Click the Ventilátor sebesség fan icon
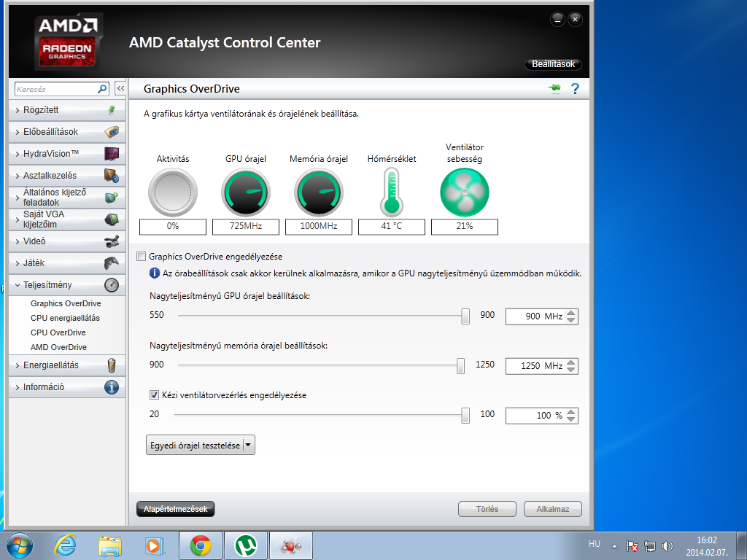 (465, 192)
